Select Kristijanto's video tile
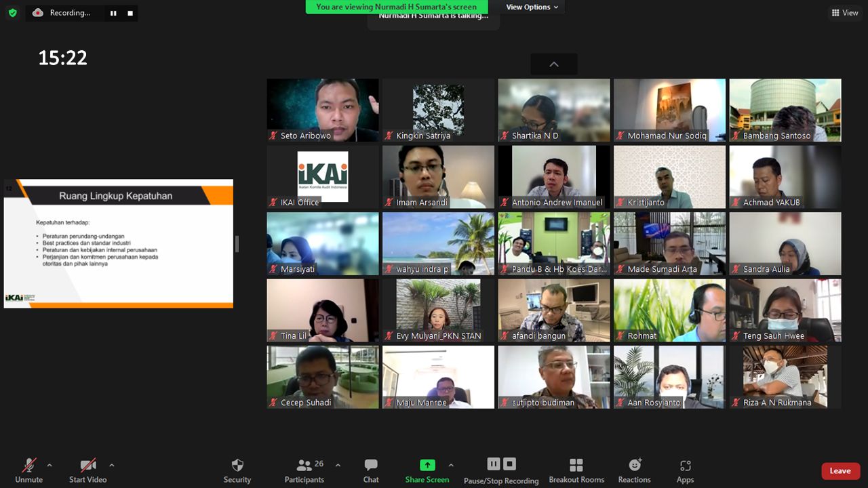The image size is (868, 488). pyautogui.click(x=670, y=177)
